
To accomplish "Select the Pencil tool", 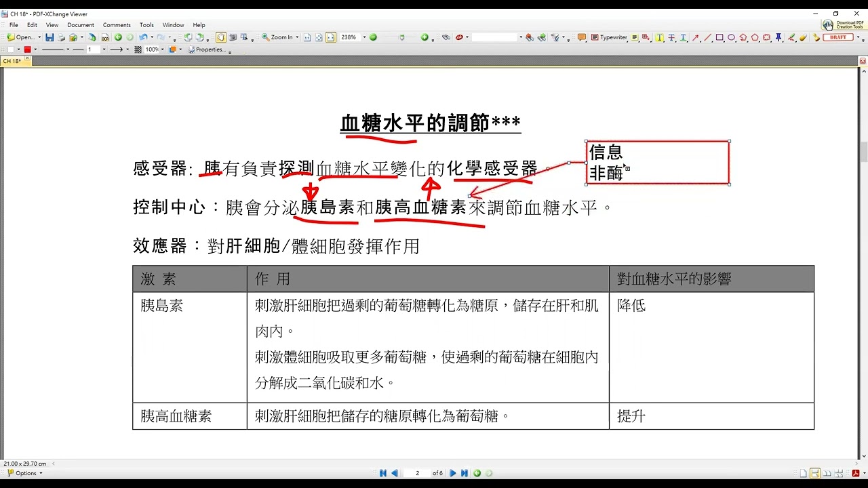I will click(x=791, y=37).
